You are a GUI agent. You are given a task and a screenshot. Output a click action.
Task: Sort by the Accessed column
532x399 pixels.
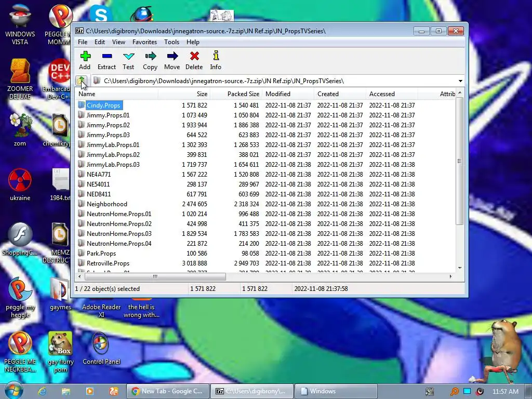[392, 94]
